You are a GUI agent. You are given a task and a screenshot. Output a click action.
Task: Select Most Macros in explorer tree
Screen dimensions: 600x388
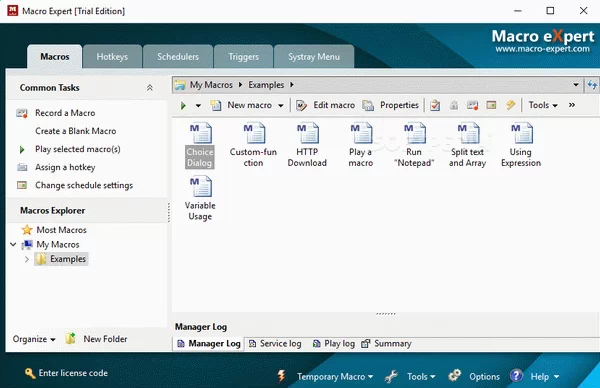(x=61, y=230)
